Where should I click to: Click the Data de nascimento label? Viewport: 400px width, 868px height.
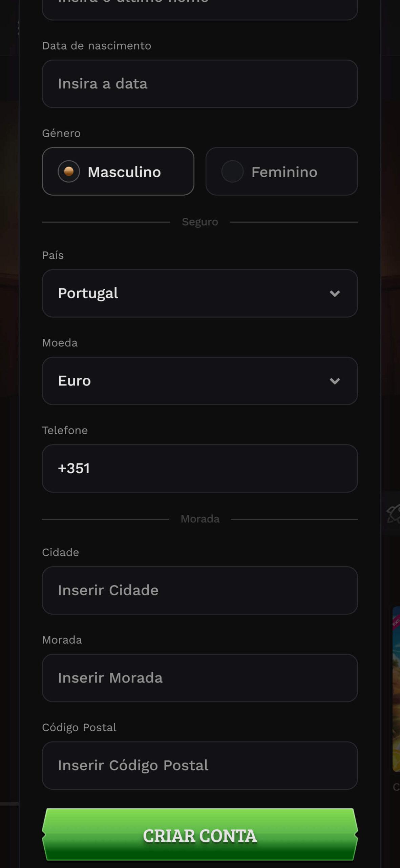(x=97, y=46)
